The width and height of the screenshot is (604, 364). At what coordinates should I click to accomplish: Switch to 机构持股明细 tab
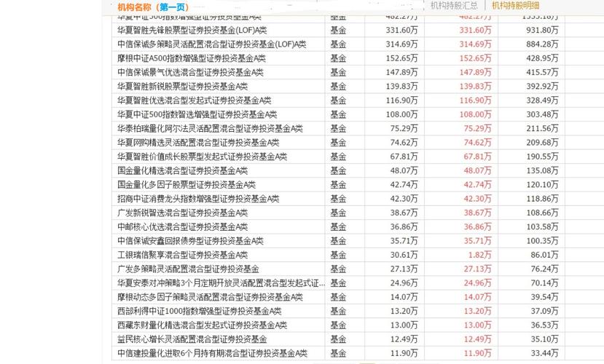point(515,6)
